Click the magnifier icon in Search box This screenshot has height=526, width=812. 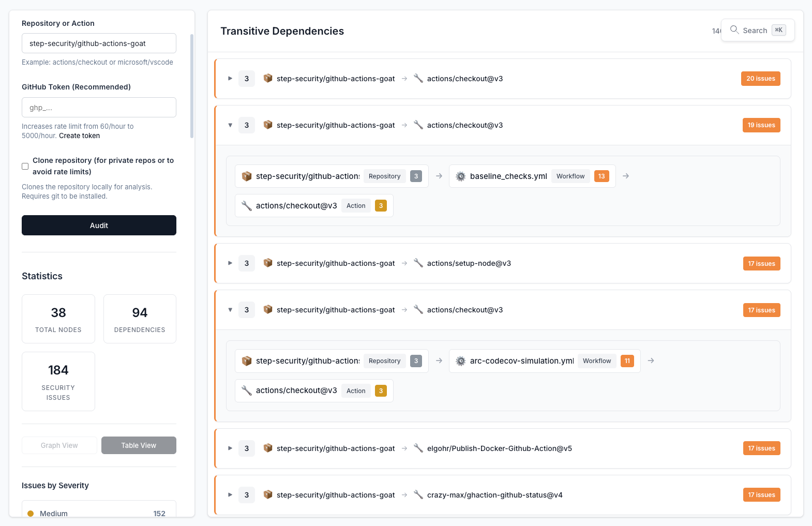[x=734, y=30]
